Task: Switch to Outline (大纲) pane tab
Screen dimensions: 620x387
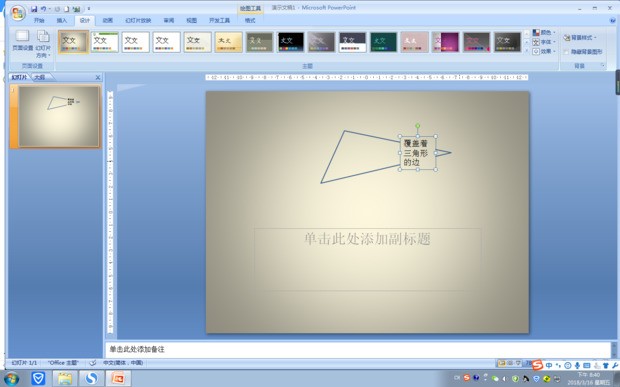Action: (40, 77)
